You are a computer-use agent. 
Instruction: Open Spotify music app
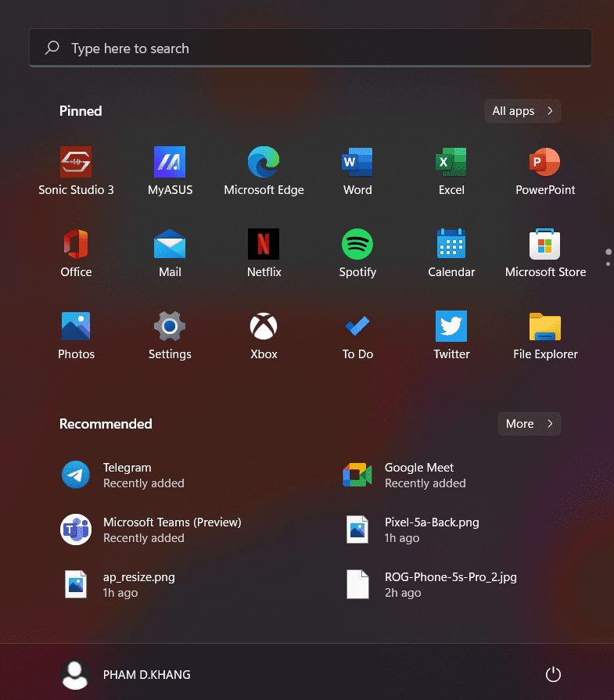pos(357,253)
